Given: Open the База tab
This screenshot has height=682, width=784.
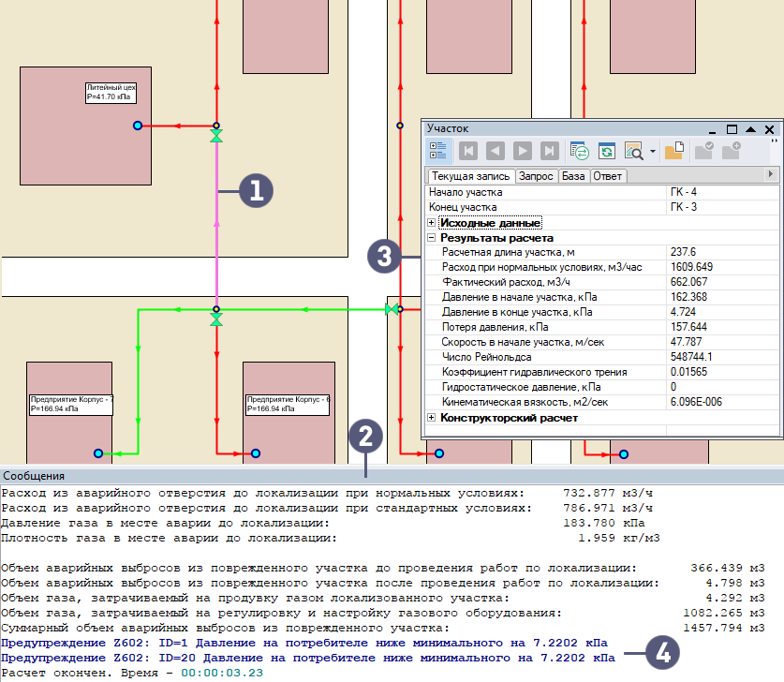Looking at the screenshot, I should pyautogui.click(x=573, y=176).
